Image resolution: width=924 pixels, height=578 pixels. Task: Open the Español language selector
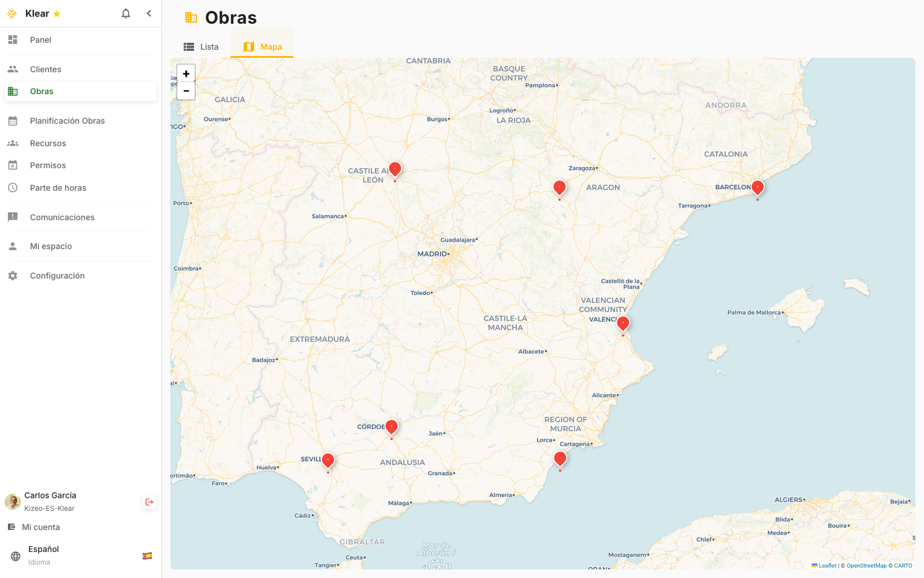[43, 549]
